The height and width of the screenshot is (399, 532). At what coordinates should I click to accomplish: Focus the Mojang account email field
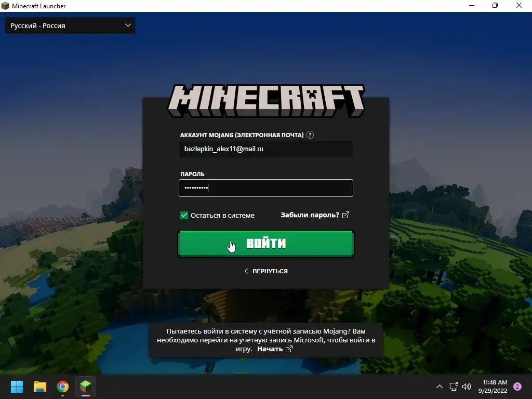(x=266, y=149)
